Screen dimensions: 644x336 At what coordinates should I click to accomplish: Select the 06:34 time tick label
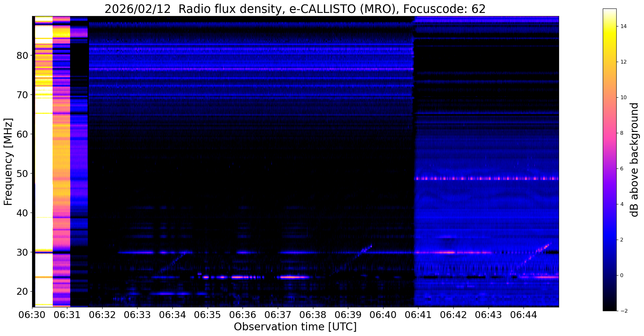click(172, 315)
